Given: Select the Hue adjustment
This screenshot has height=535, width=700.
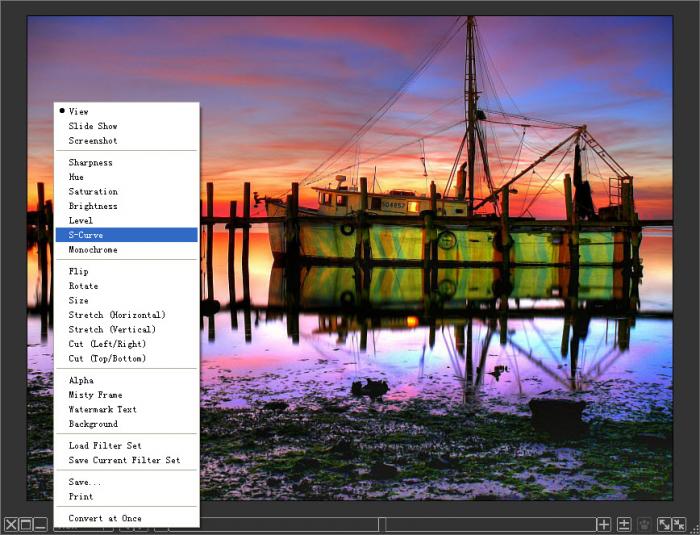Looking at the screenshot, I should coord(126,177).
